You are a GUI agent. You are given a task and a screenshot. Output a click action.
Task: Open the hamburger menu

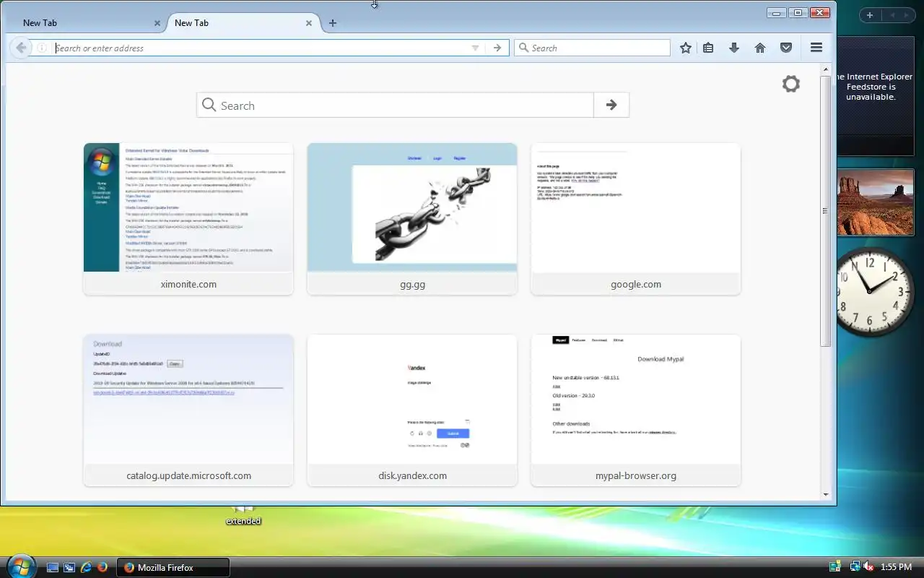coord(816,48)
